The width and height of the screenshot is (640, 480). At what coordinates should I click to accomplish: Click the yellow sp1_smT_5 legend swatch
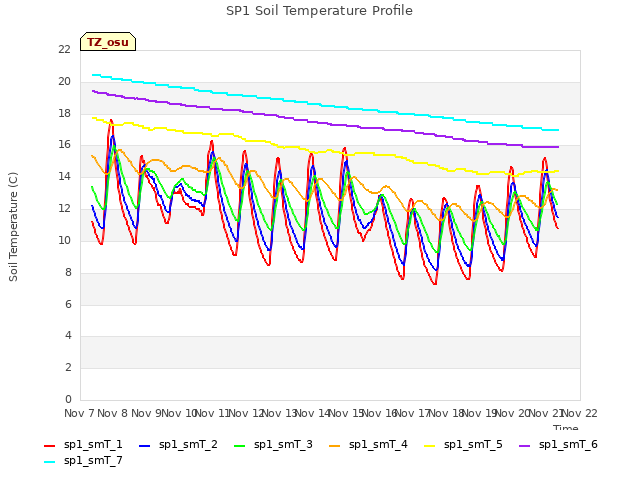pos(429,446)
